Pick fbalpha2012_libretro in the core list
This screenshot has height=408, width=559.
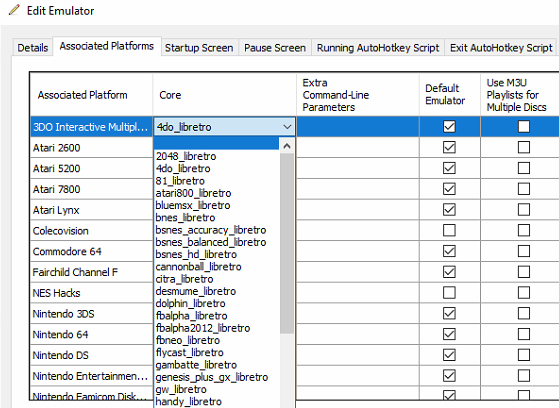[x=216, y=328]
